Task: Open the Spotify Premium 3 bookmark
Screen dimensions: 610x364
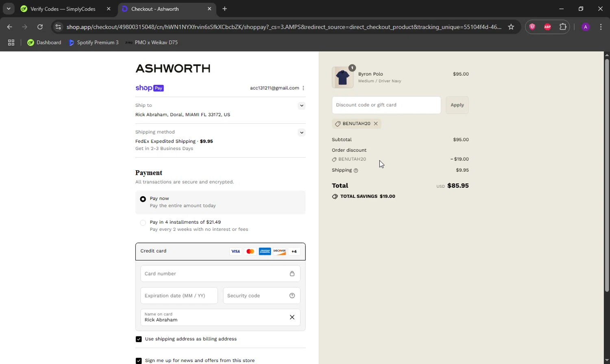Action: pyautogui.click(x=94, y=42)
